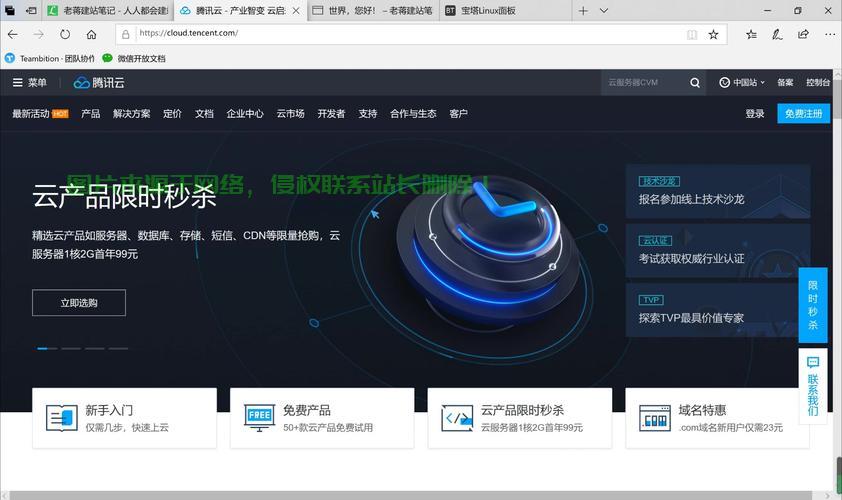Click the tabs set aside icon

click(x=10, y=10)
